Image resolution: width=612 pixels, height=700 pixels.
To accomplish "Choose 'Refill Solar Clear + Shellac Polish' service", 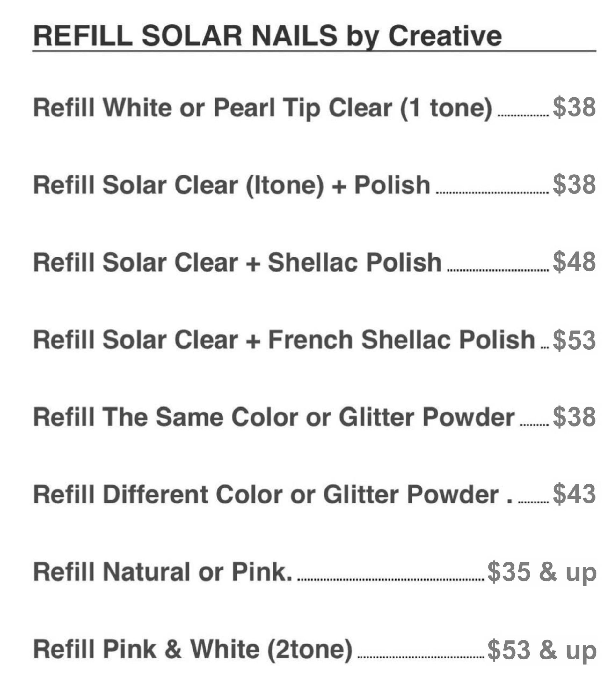I will tap(237, 263).
